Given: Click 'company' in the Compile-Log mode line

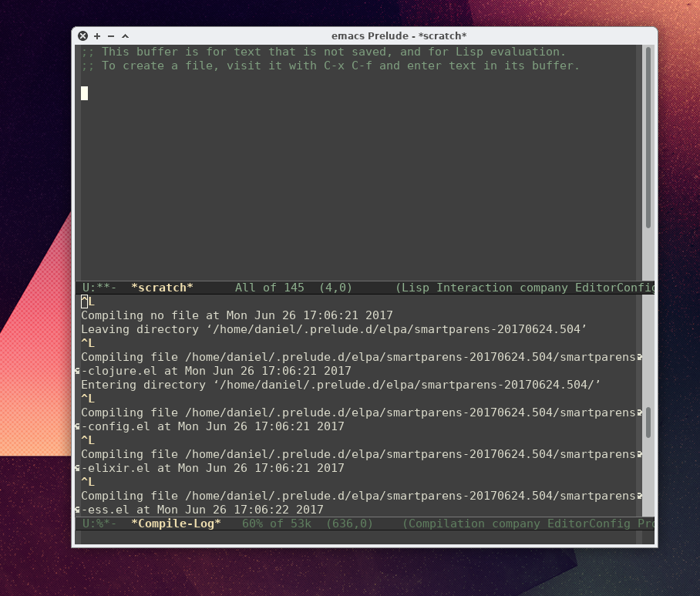Looking at the screenshot, I should pos(516,524).
